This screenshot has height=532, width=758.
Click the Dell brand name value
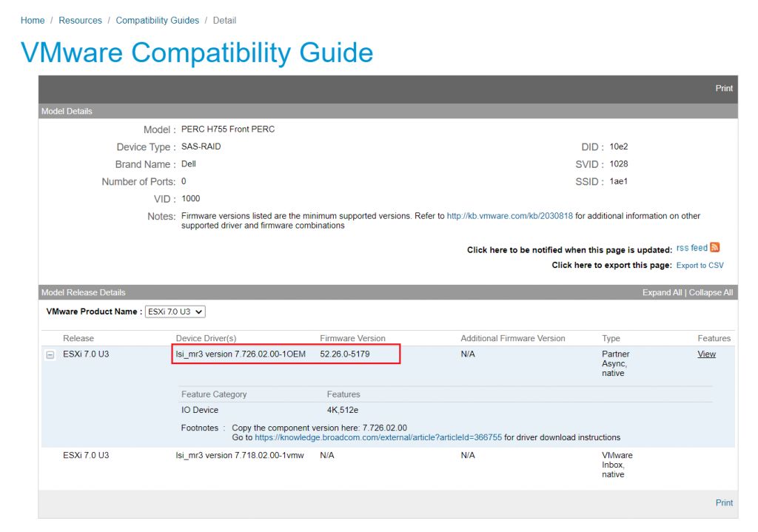(189, 164)
